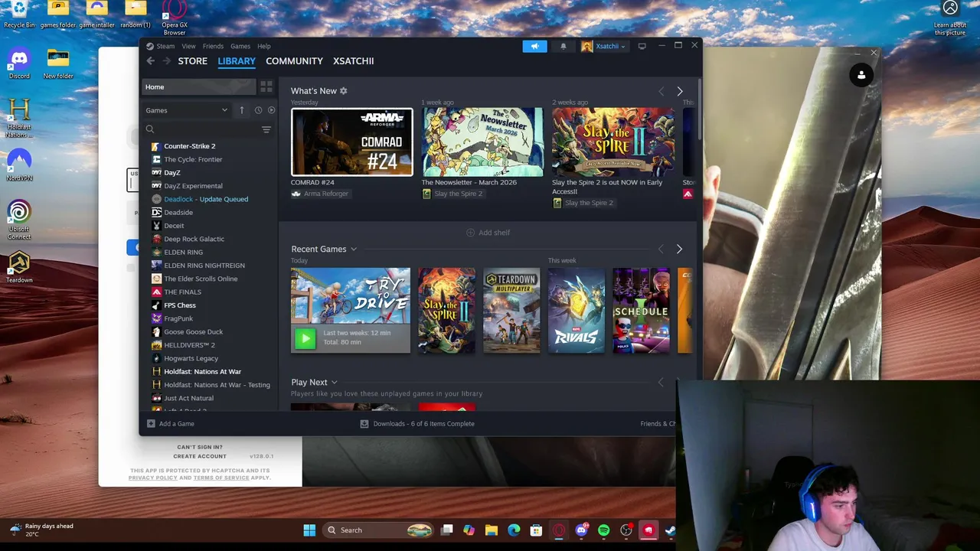Expand Play Next shelf dropdown
The width and height of the screenshot is (980, 551).
pos(334,383)
